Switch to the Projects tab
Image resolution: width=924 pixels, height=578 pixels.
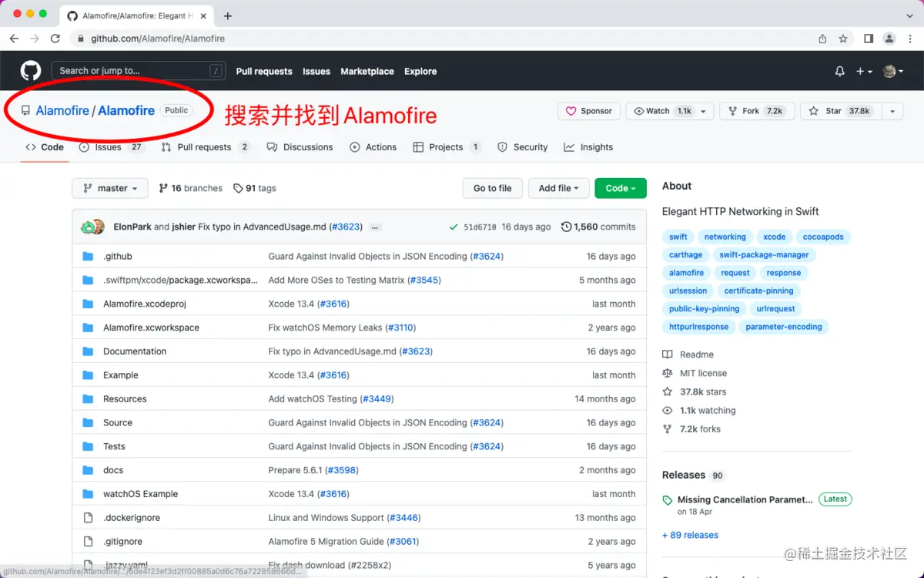[x=447, y=147]
